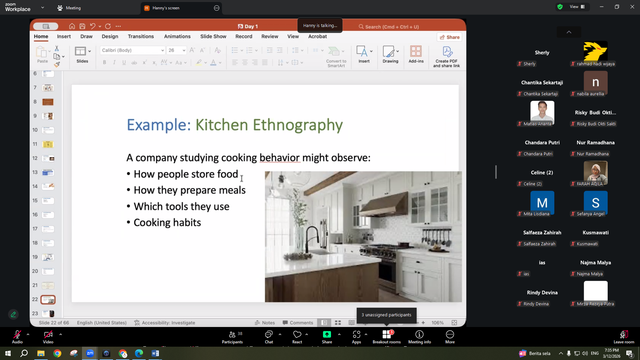
Task: Expand Zoom Share options arrow
Action: point(339,334)
